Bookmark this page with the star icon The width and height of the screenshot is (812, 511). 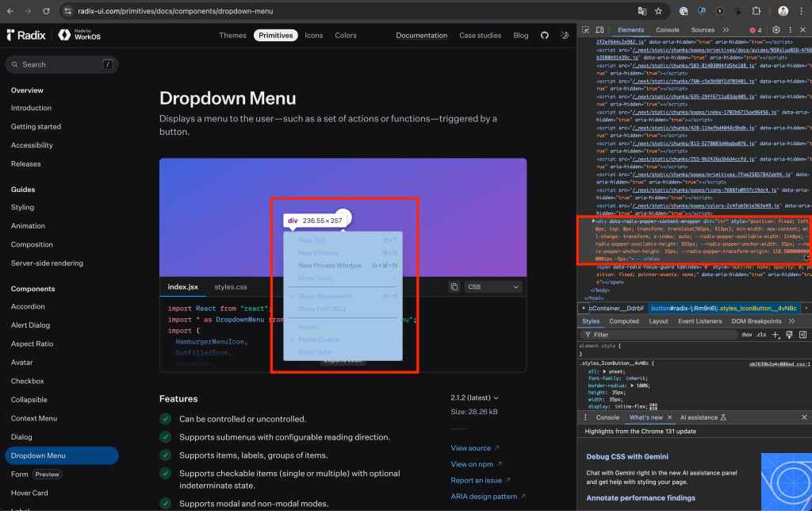click(658, 11)
